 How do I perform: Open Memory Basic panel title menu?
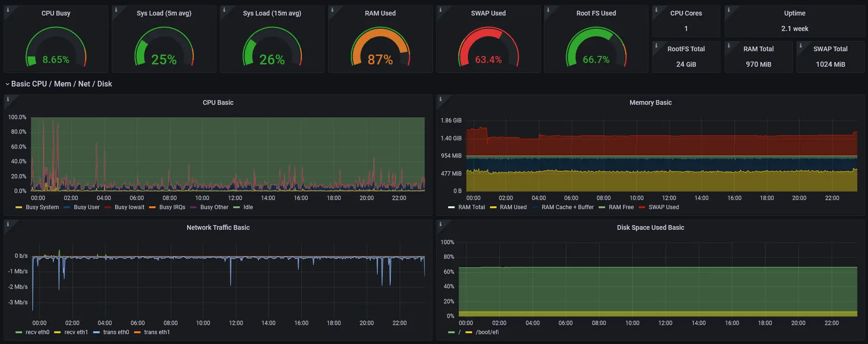click(x=651, y=102)
